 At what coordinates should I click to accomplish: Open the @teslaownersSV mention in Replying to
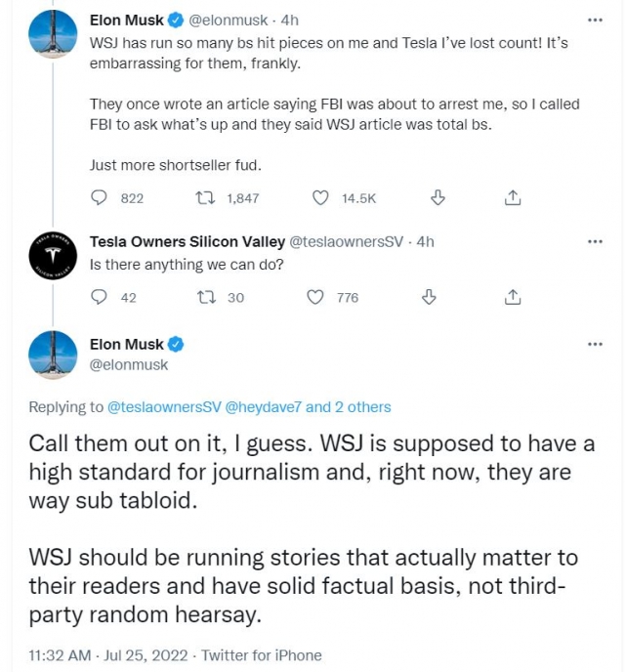[x=164, y=406]
